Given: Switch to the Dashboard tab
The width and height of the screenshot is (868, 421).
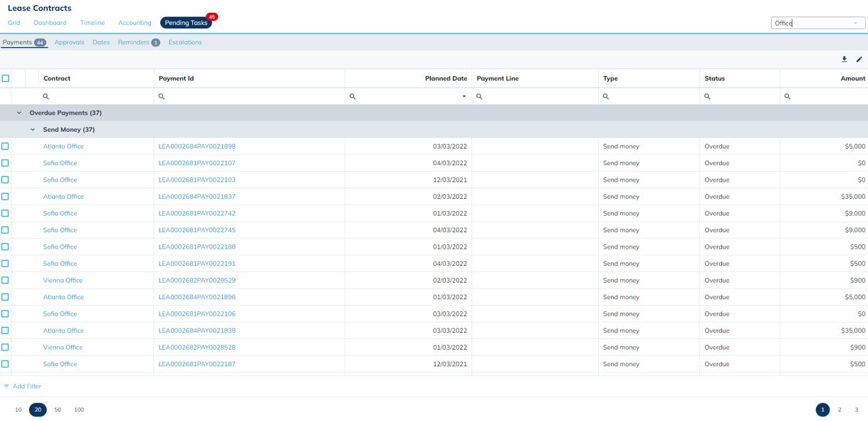Looking at the screenshot, I should pyautogui.click(x=50, y=23).
